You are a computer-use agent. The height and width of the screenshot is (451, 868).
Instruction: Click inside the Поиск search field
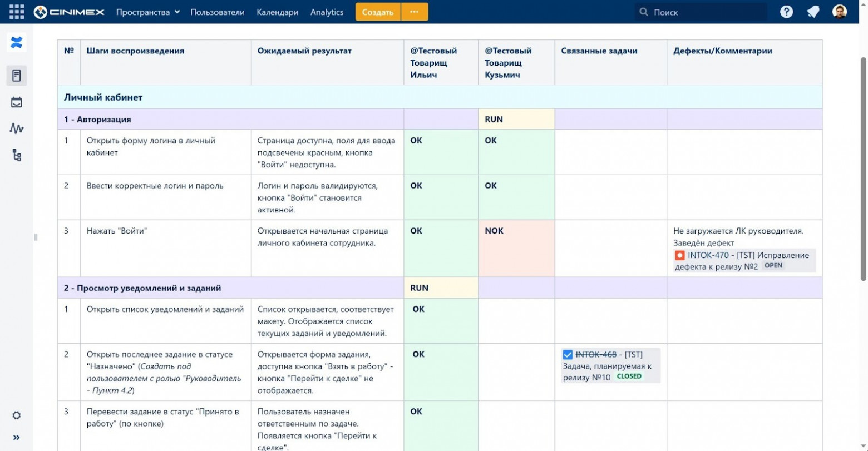701,11
